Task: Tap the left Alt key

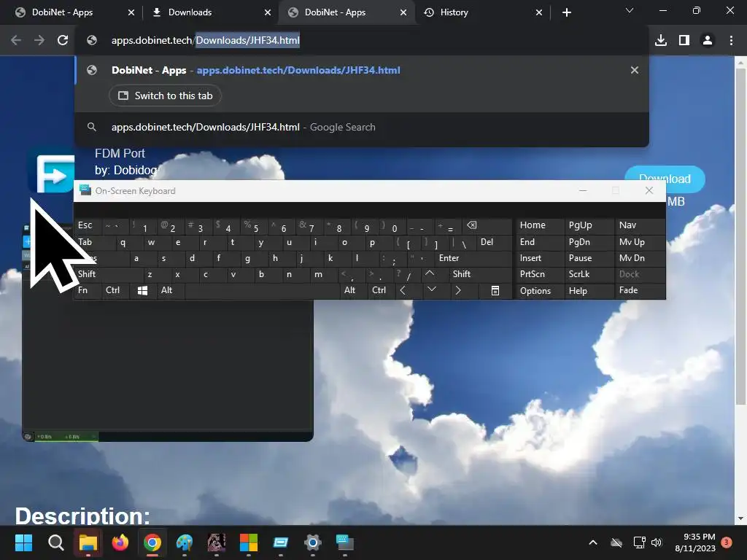Action: (x=170, y=290)
